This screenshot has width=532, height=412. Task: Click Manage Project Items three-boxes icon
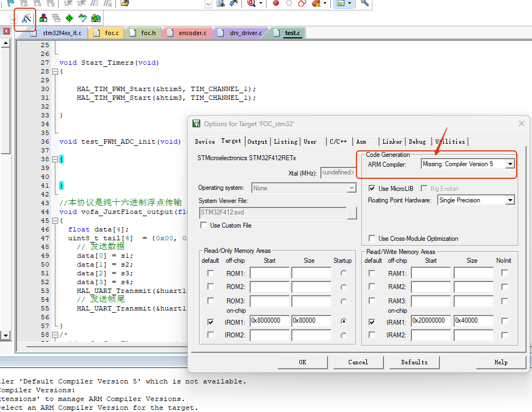coord(43,18)
